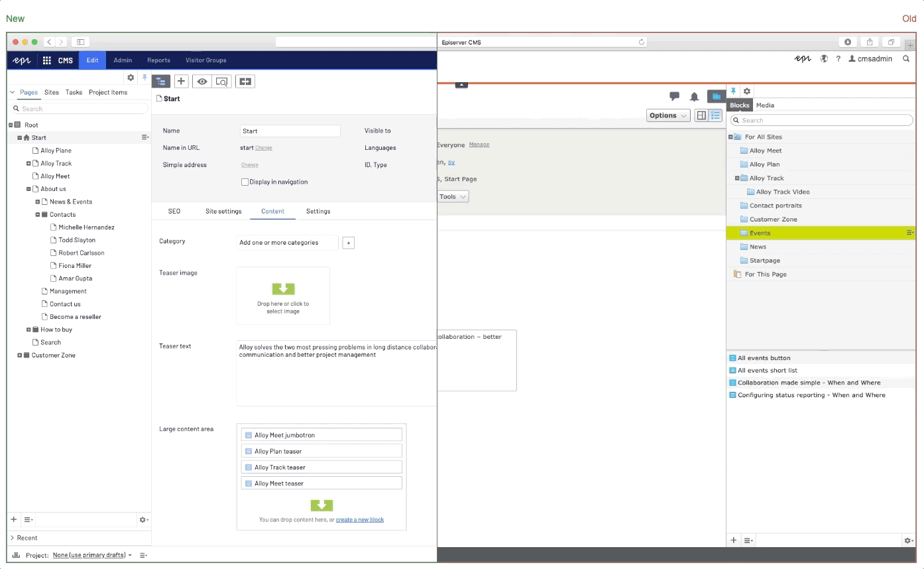Switch to the list properties view toggle
The height and width of the screenshot is (569, 924).
point(715,115)
